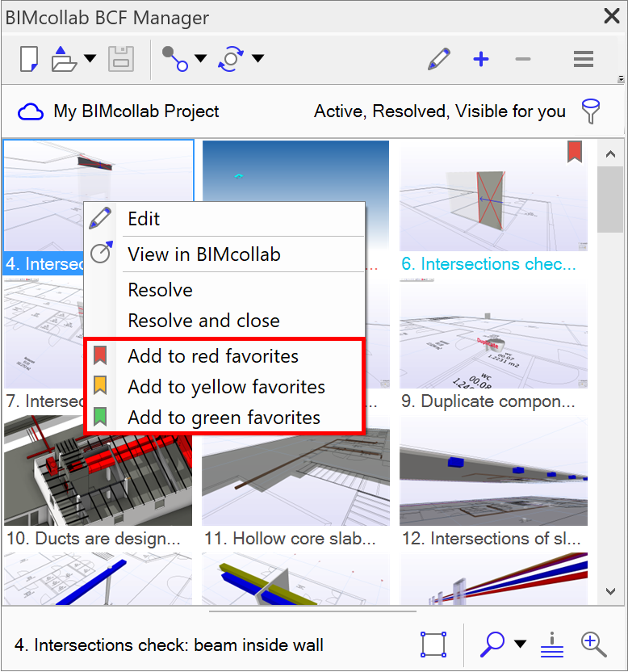Close the BIMcollab BCF Manager window

point(611,16)
